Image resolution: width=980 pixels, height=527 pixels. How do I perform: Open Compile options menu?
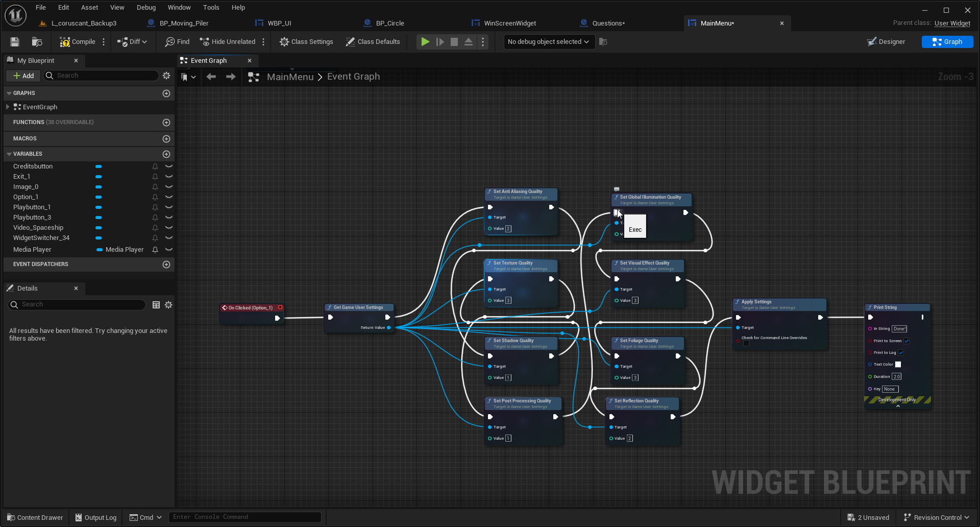click(x=104, y=42)
